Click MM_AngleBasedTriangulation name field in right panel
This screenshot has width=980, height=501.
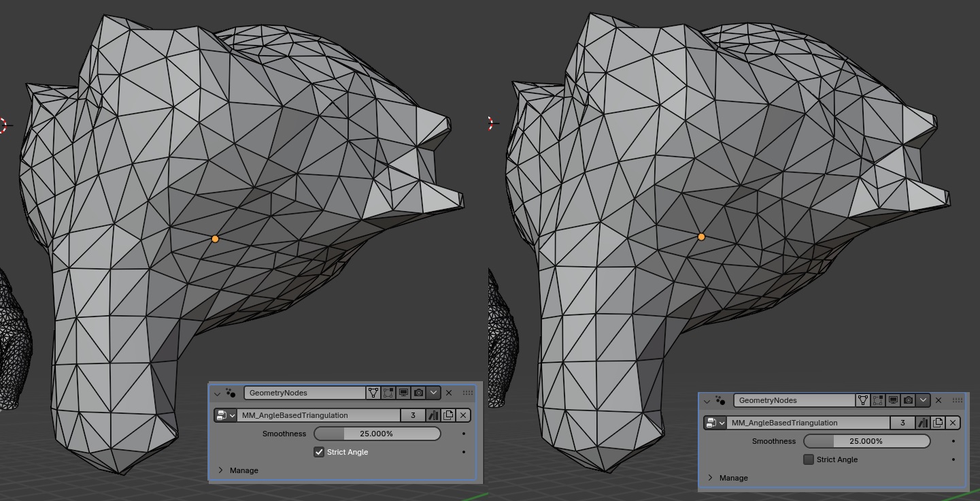(x=808, y=423)
